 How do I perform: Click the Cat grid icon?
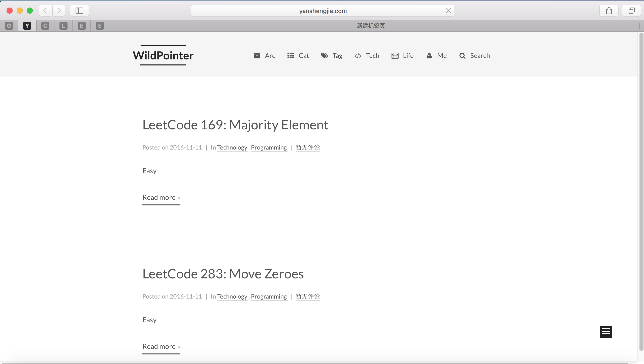click(x=291, y=56)
